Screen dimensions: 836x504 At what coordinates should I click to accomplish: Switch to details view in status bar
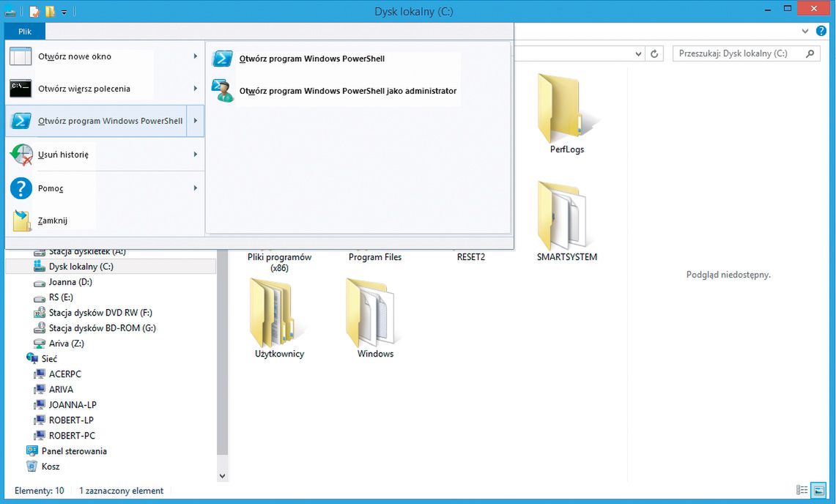click(x=802, y=490)
